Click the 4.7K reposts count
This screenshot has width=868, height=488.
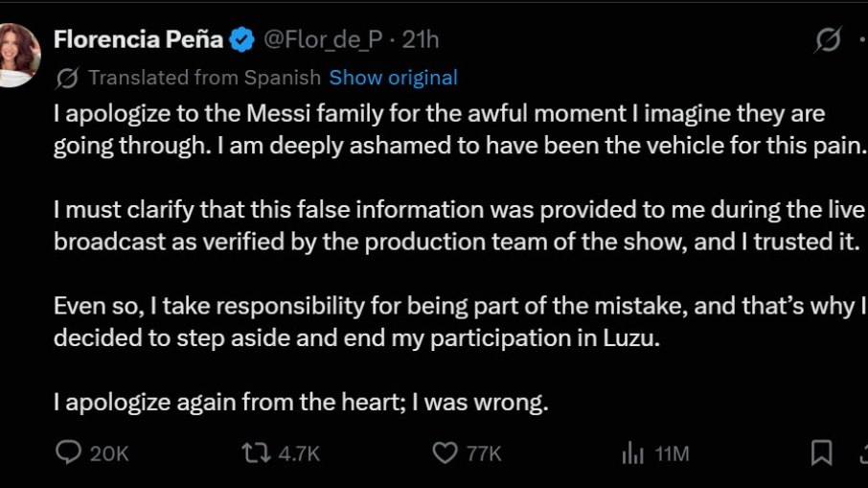tap(299, 453)
